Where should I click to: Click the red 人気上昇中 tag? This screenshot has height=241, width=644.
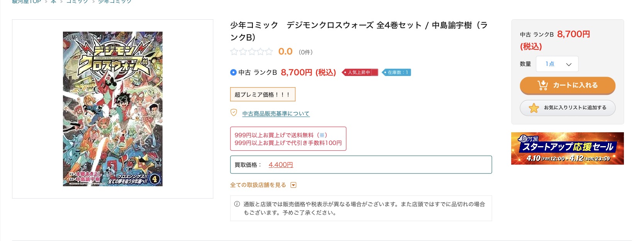click(360, 72)
